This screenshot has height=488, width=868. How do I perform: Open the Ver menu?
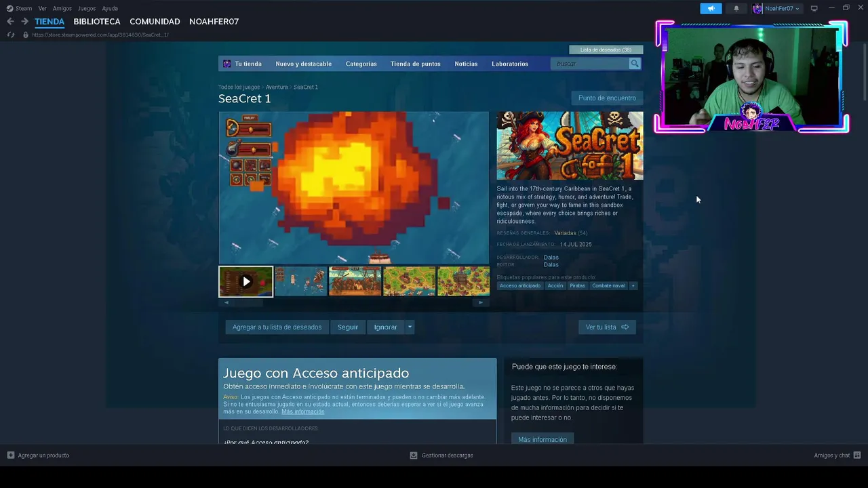pyautogui.click(x=43, y=8)
